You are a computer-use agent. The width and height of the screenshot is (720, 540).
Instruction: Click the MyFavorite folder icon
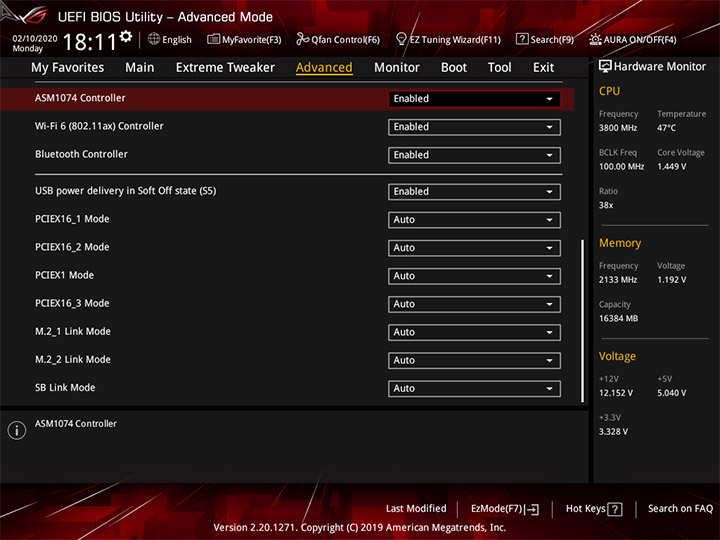point(213,39)
